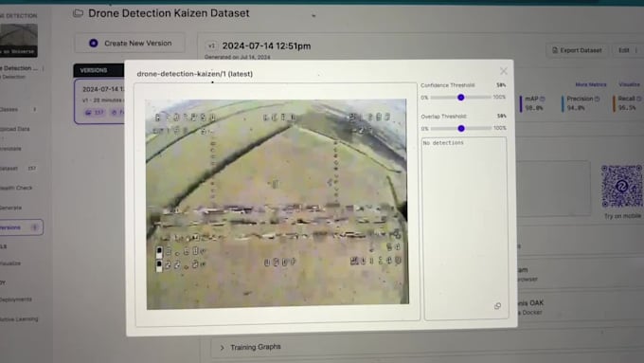Open Annotate in the sidebar

tap(10, 149)
